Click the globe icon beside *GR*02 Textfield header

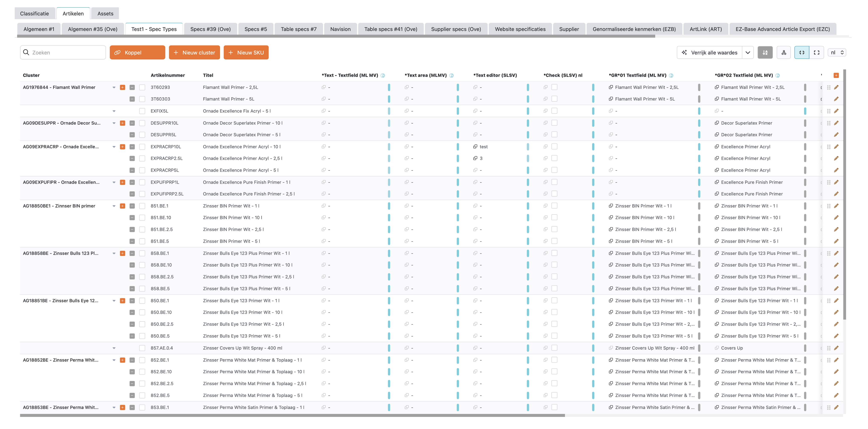(x=778, y=75)
